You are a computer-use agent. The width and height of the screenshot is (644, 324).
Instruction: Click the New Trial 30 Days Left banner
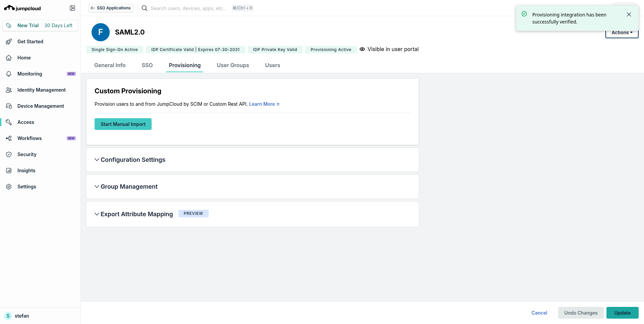(x=40, y=26)
